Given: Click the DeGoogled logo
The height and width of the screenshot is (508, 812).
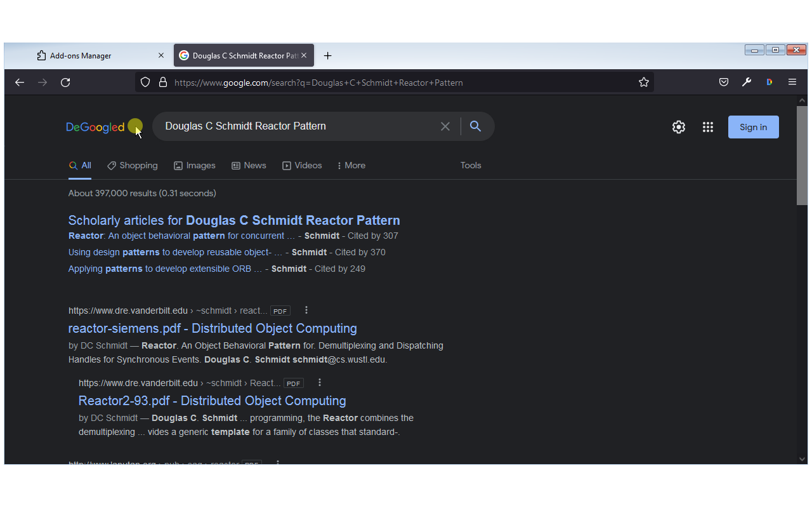Looking at the screenshot, I should [95, 127].
